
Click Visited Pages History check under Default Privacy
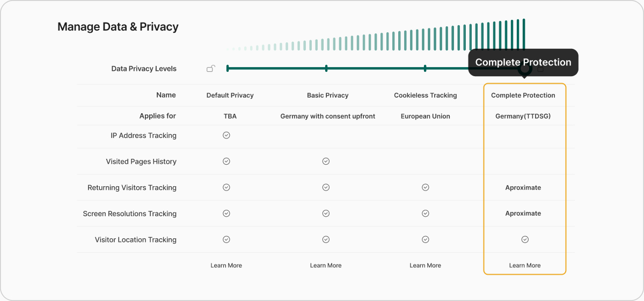(x=226, y=161)
